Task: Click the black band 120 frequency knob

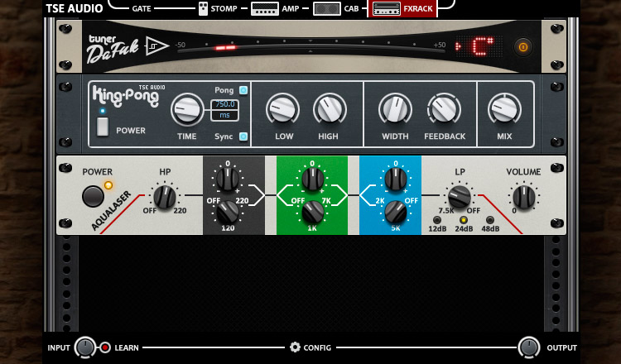Action: pos(228,212)
